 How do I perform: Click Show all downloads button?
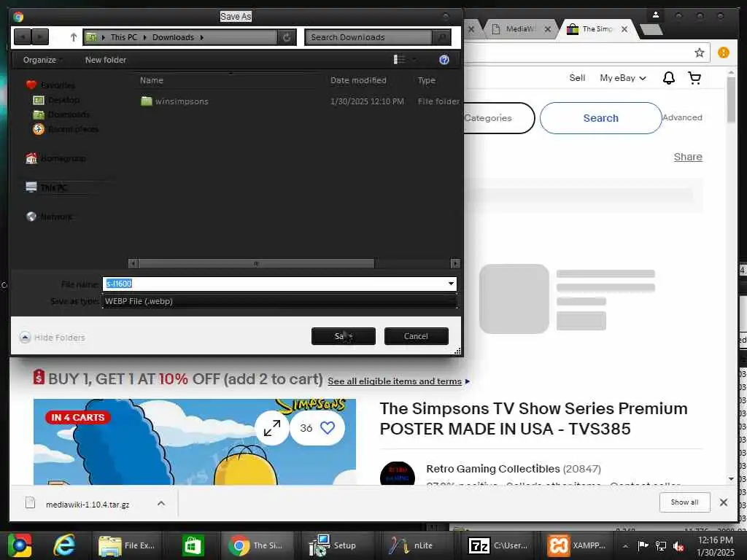pos(684,502)
